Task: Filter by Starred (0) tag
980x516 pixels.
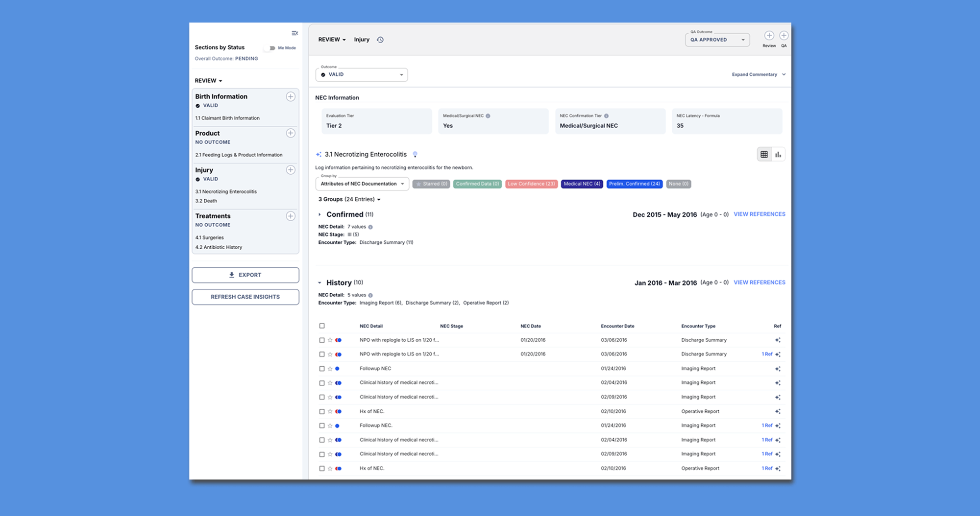Action: pos(431,184)
